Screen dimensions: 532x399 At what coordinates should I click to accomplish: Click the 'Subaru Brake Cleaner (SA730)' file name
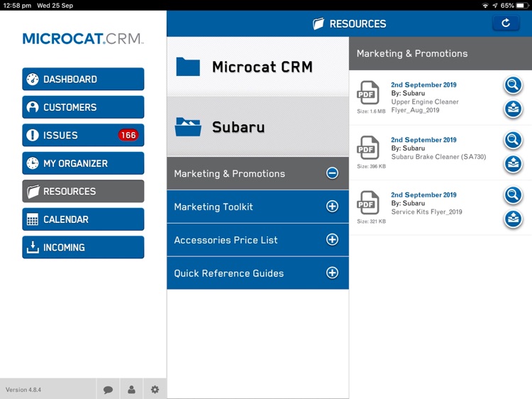tap(438, 156)
